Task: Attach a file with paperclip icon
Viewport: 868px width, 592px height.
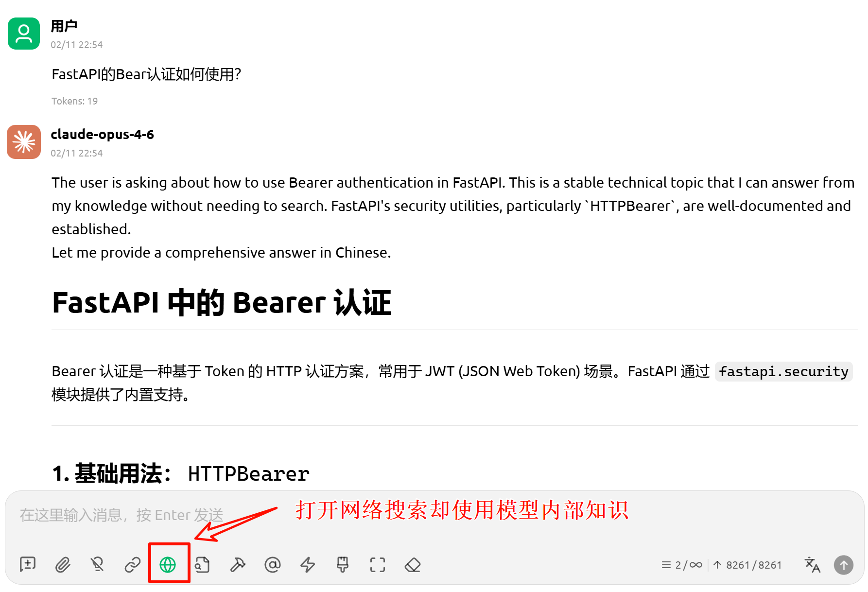Action: pyautogui.click(x=63, y=565)
